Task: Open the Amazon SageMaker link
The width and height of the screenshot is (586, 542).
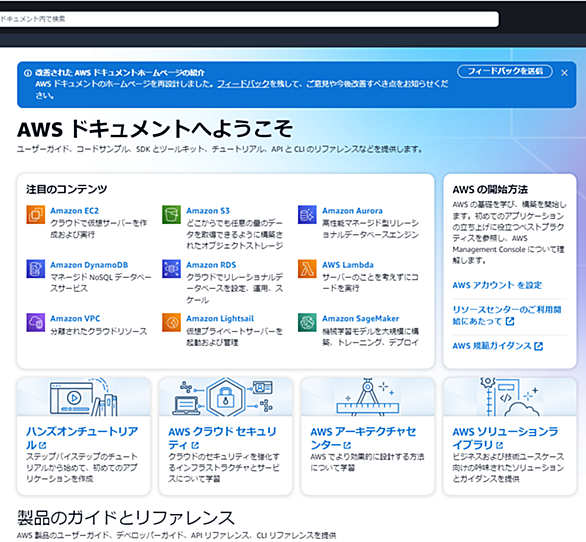Action: [x=360, y=319]
